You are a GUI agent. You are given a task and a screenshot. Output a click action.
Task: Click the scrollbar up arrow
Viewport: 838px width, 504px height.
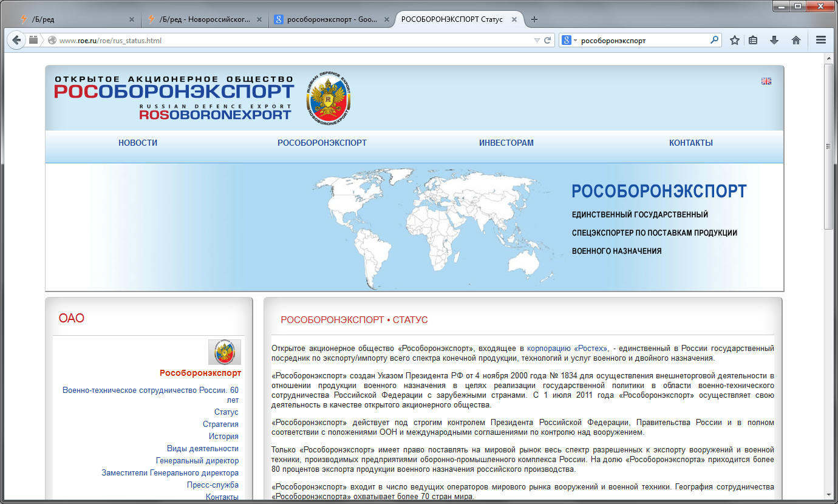click(x=829, y=58)
